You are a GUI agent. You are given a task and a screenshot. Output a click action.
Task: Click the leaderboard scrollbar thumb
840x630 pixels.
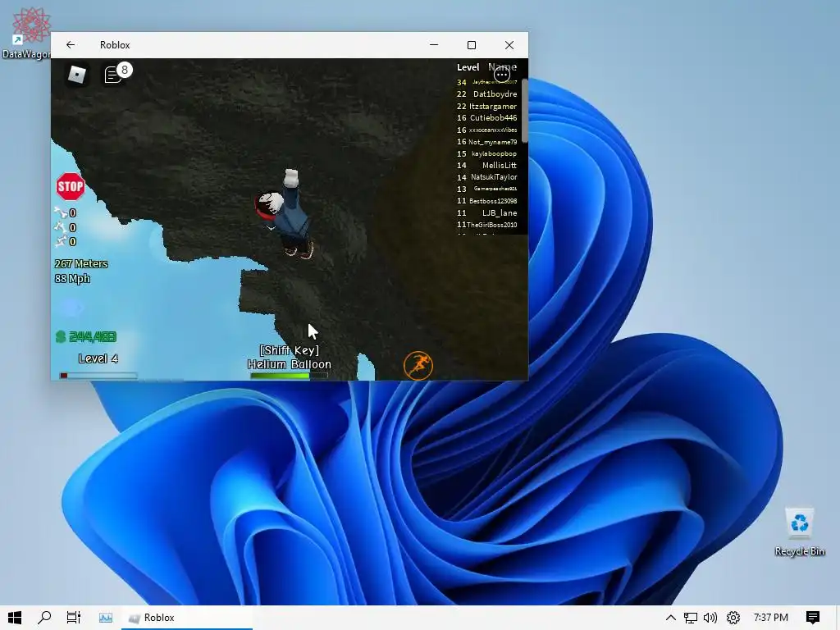[x=524, y=111]
